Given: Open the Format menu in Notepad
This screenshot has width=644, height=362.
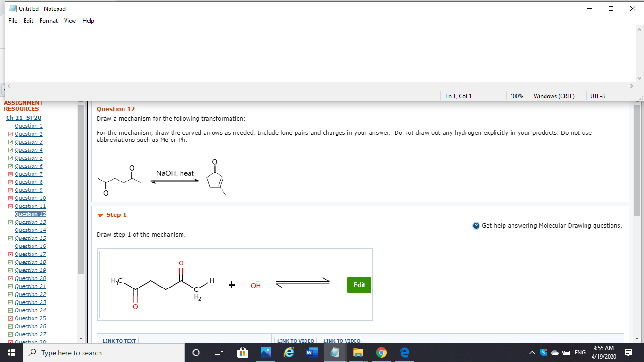Looking at the screenshot, I should pyautogui.click(x=48, y=21).
